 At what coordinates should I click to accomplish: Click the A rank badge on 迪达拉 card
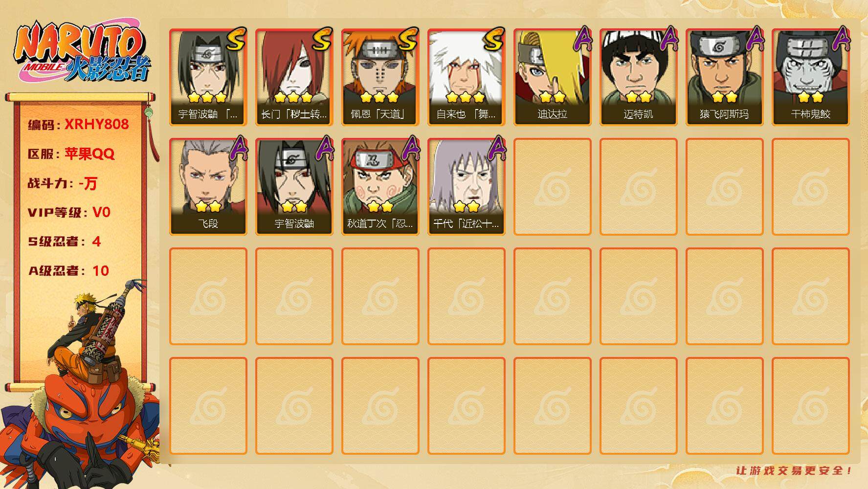(582, 39)
